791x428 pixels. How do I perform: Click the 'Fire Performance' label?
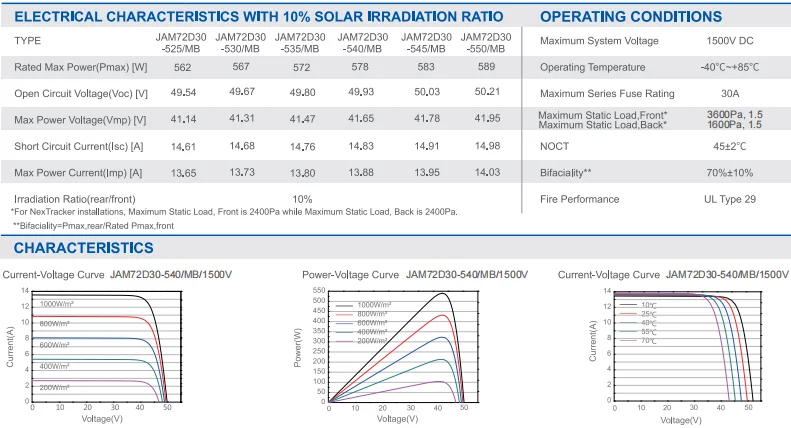tap(580, 199)
